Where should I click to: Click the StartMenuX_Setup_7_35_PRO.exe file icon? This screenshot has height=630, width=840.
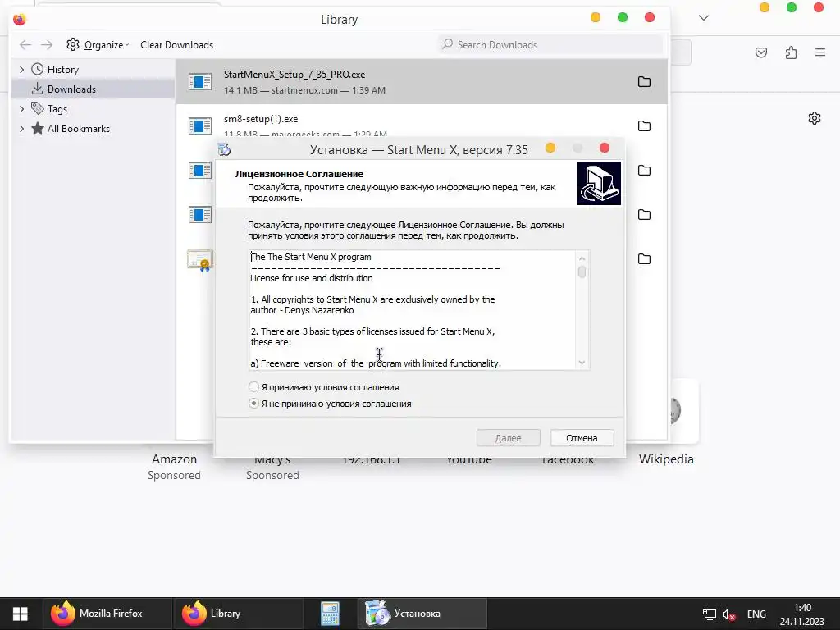tap(200, 81)
